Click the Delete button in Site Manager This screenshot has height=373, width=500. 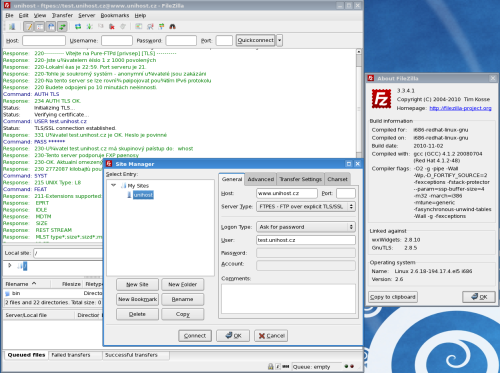[137, 314]
